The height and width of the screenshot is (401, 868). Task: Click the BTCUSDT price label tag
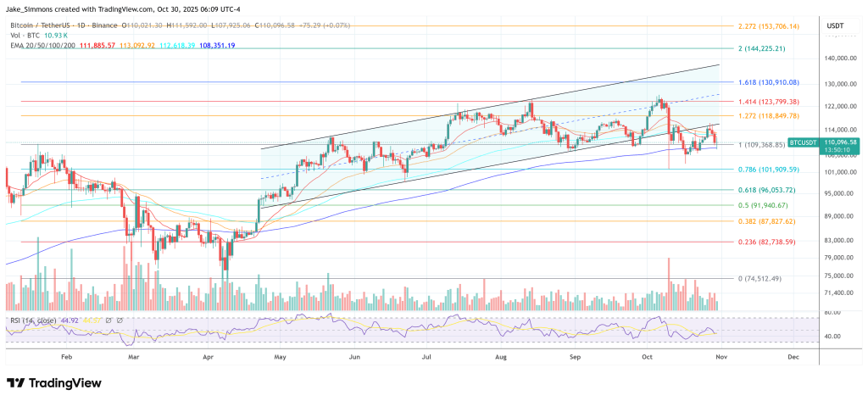pyautogui.click(x=804, y=142)
